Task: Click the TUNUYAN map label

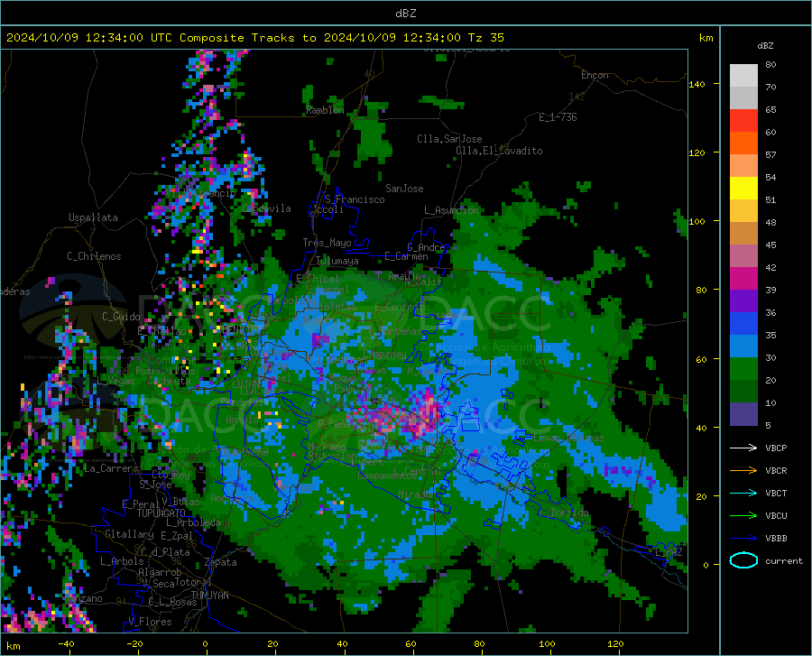Action: point(209,596)
